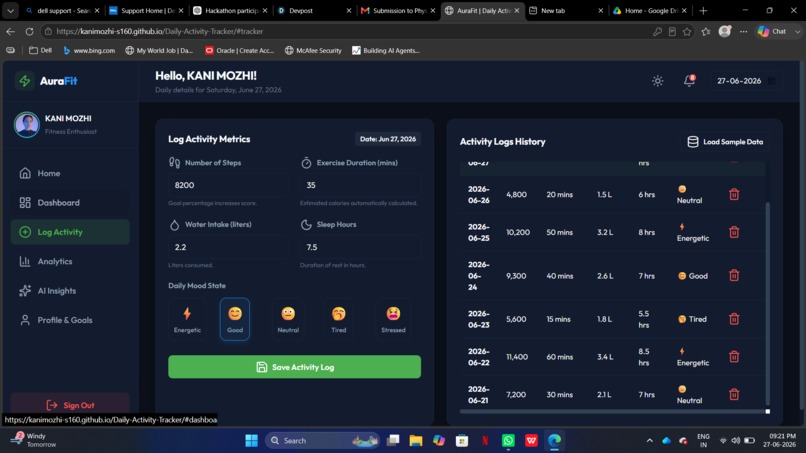
Task: Switch to Hackathon participants tab
Action: (229, 10)
